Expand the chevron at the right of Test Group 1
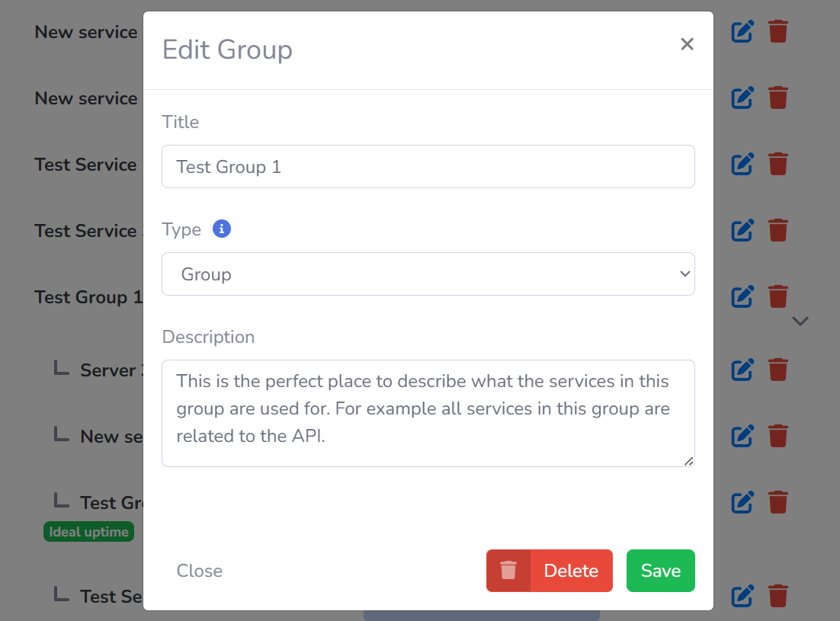The width and height of the screenshot is (840, 621). [x=800, y=322]
